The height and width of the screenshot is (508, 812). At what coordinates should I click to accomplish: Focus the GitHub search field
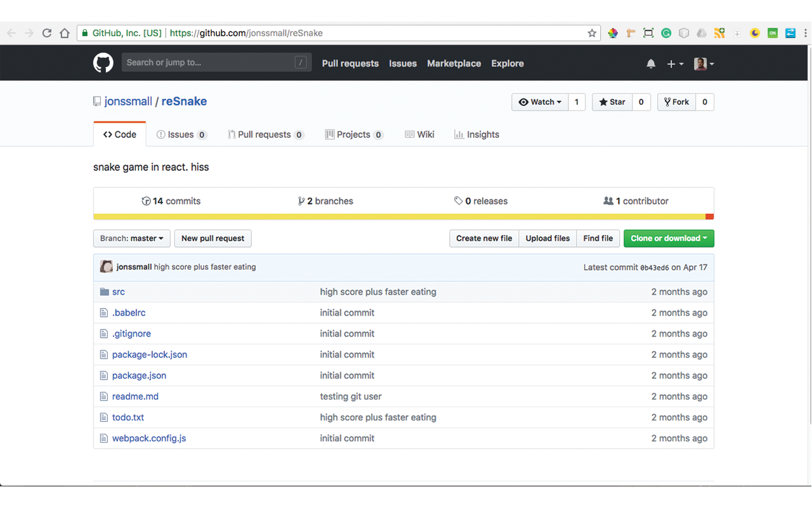(x=216, y=62)
